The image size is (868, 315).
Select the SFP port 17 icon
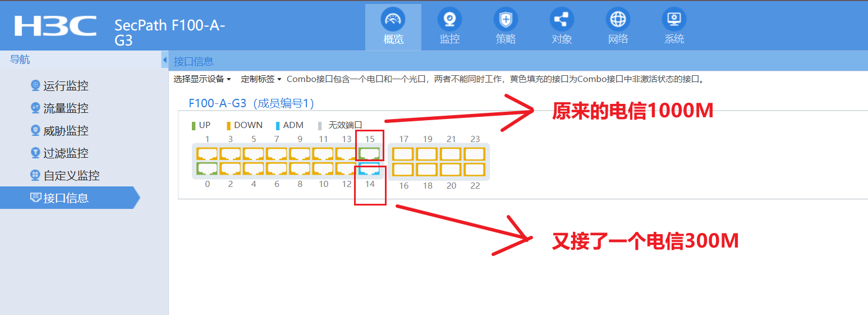tap(403, 154)
